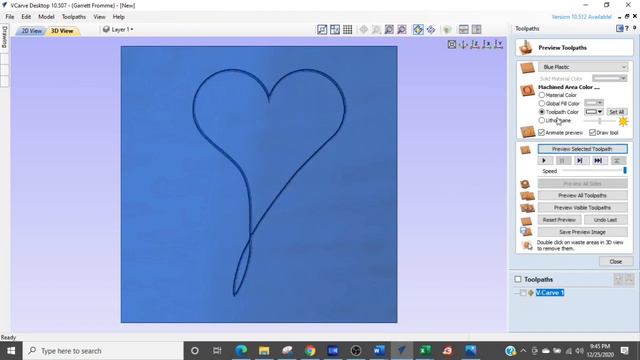Click the pin icon on Toolpaths panel header

(635, 28)
